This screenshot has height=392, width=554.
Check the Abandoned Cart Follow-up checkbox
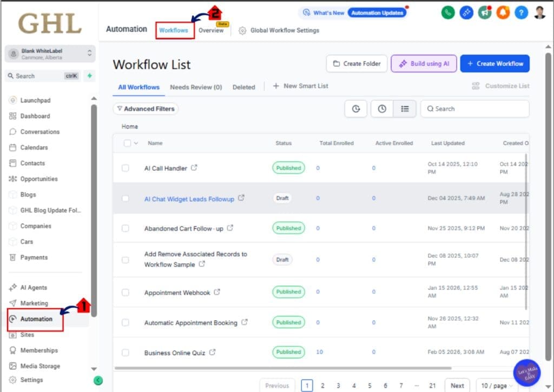coord(126,229)
